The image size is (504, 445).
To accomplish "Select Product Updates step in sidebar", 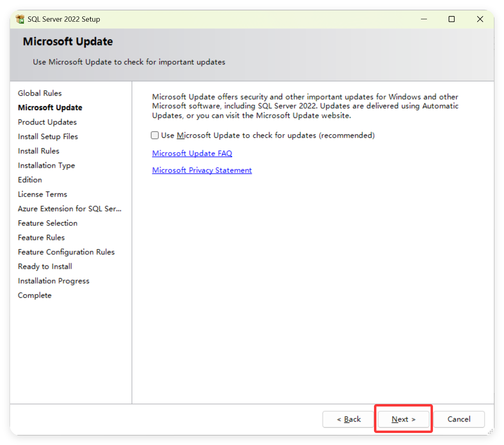I will [x=47, y=122].
